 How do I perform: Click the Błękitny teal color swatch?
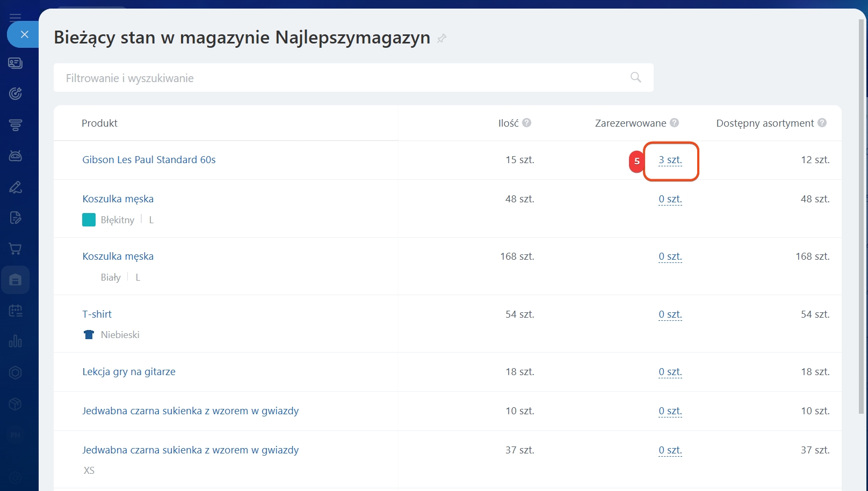click(x=89, y=220)
